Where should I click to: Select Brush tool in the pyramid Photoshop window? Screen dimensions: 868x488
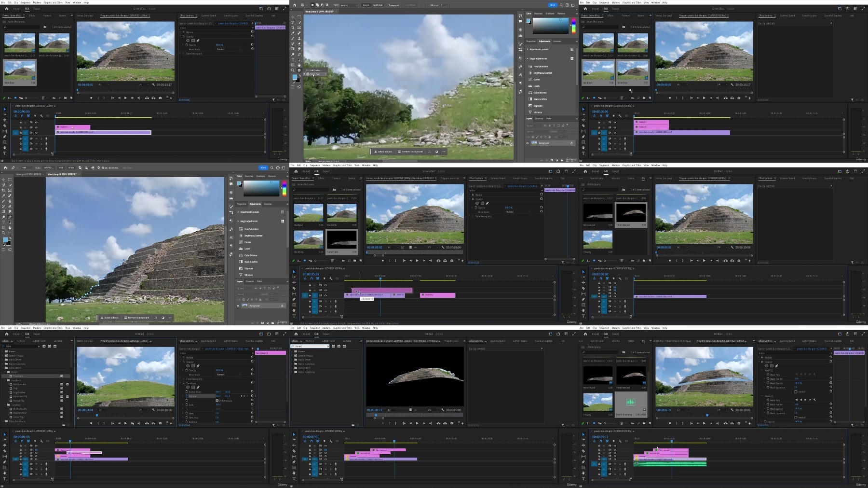pos(3,201)
